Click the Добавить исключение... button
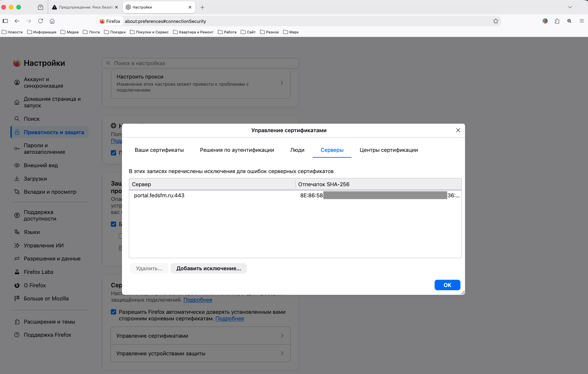Screen dimensions: 588x374 click(x=209, y=268)
